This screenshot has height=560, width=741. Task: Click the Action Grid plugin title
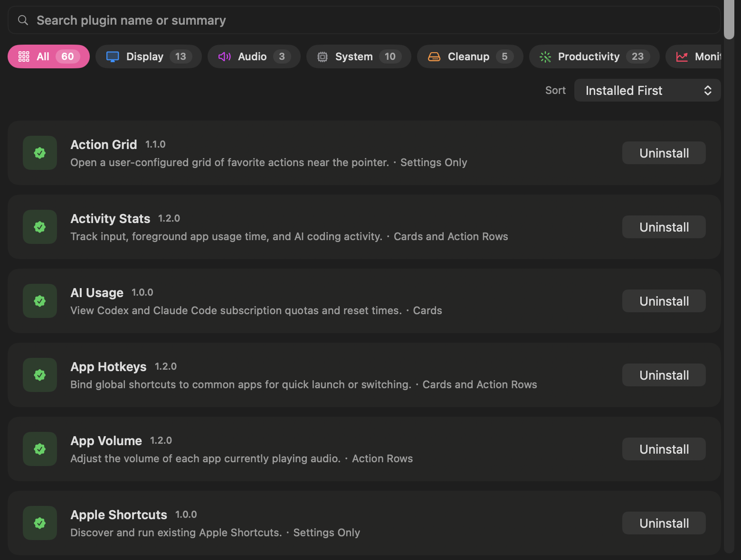[104, 144]
